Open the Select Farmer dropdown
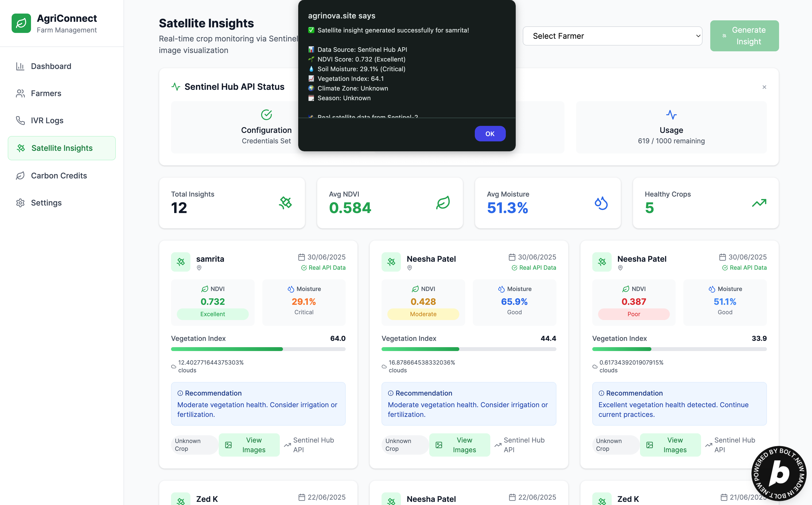The height and width of the screenshot is (505, 812). pos(612,36)
